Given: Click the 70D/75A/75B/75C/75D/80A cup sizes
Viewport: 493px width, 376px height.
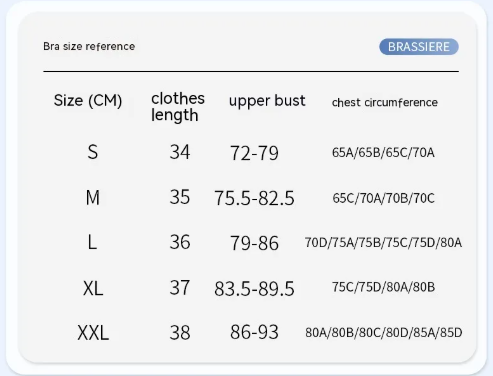Looking at the screenshot, I should click(383, 243).
